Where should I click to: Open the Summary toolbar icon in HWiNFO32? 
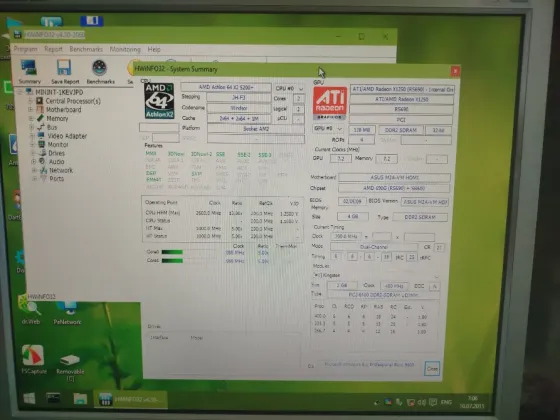[29, 71]
